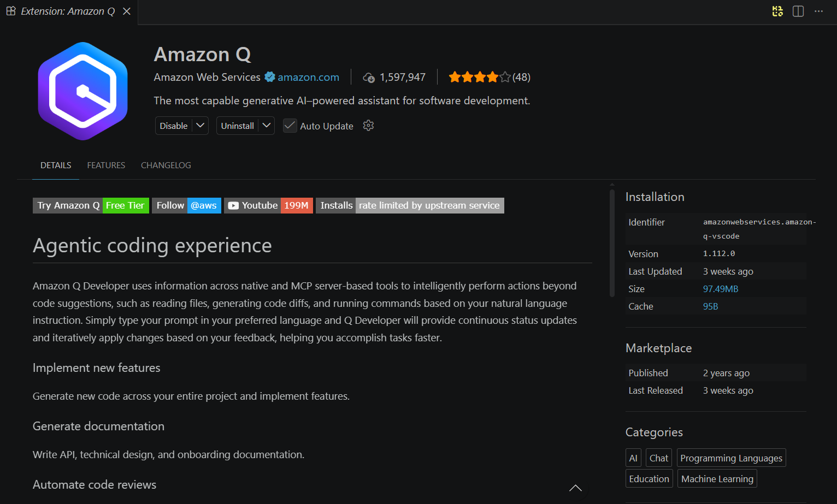Click the star rating icons
This screenshot has width=837, height=504.
coord(479,77)
